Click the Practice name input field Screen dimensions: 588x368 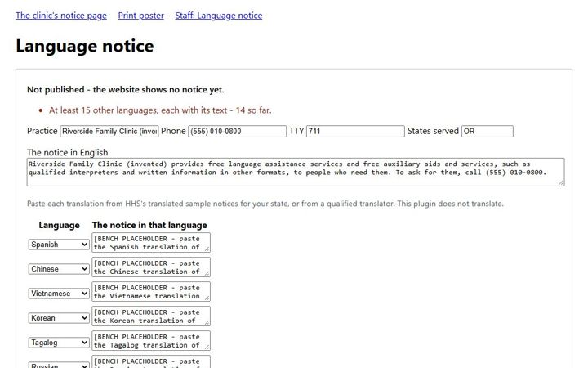(x=109, y=131)
